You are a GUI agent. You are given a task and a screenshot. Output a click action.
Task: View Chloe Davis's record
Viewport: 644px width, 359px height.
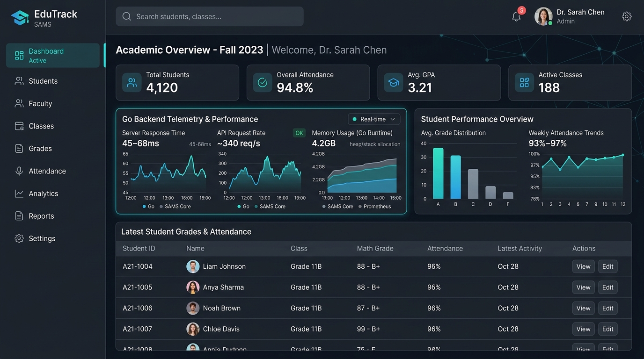(x=583, y=329)
